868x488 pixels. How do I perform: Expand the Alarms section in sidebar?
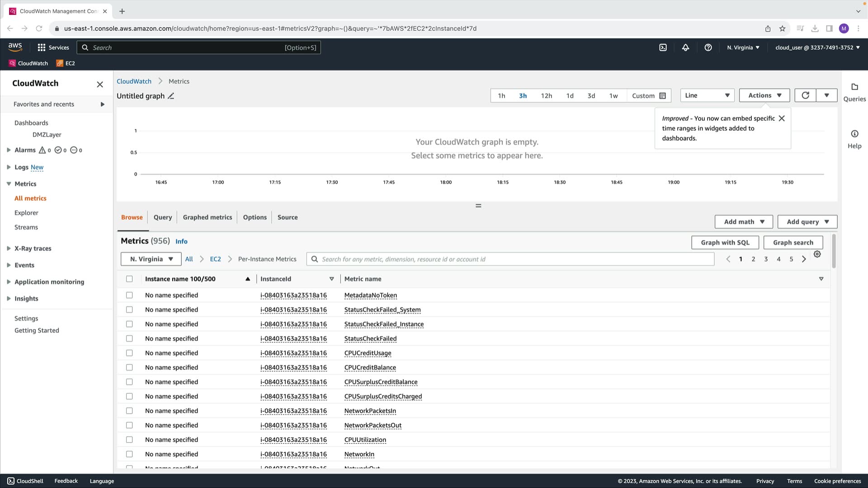coord(9,150)
